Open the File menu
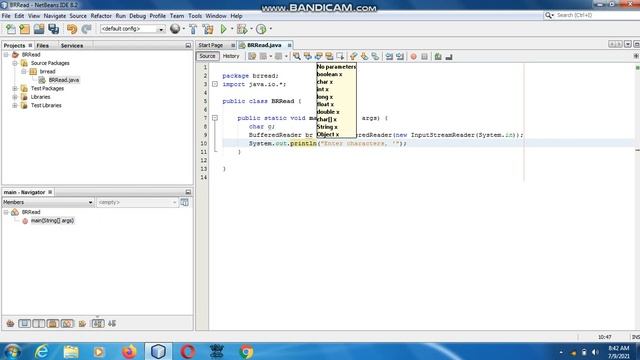Image resolution: width=640 pixels, height=360 pixels. pos(6,16)
